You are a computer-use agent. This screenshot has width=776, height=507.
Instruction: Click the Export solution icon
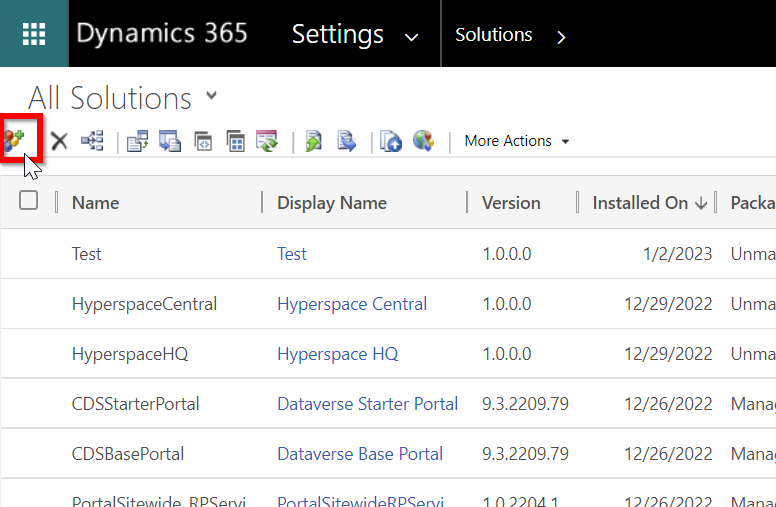[x=170, y=141]
